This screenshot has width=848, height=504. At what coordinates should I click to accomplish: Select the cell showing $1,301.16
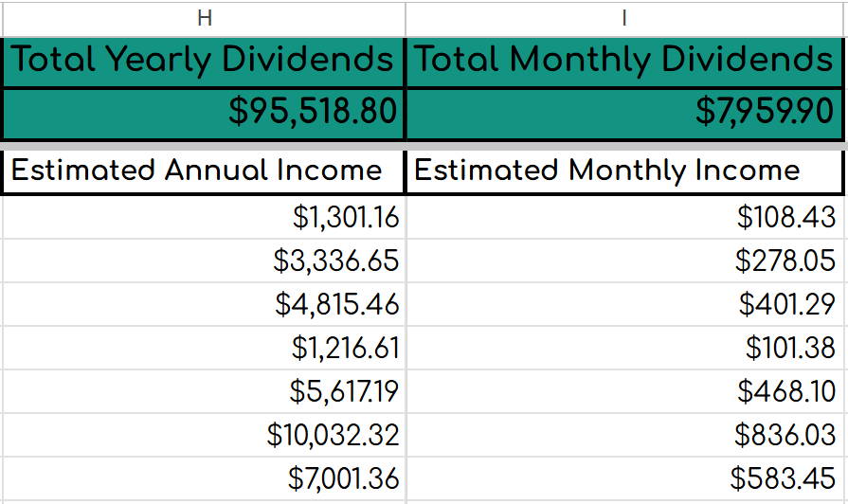click(x=204, y=217)
